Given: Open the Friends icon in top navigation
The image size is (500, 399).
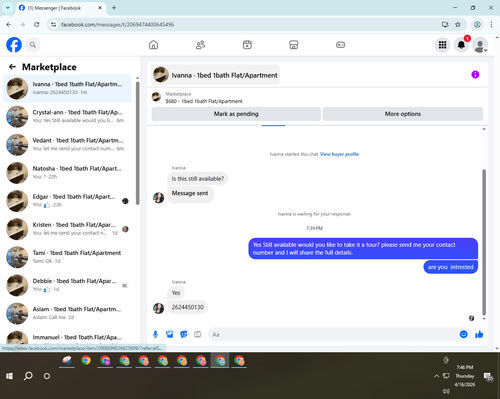Looking at the screenshot, I should pos(200,45).
